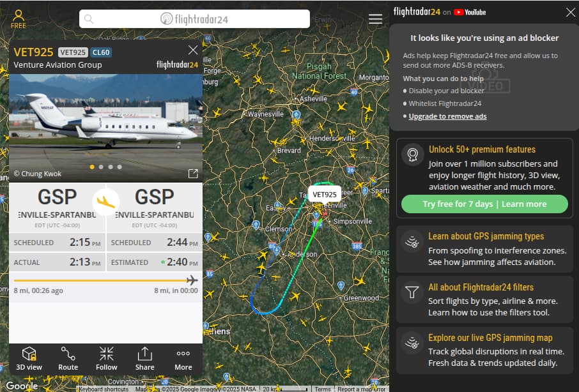Screen dimensions: 579x392
Task: Click the CL60 aircraft type badge
Action: tap(101, 52)
